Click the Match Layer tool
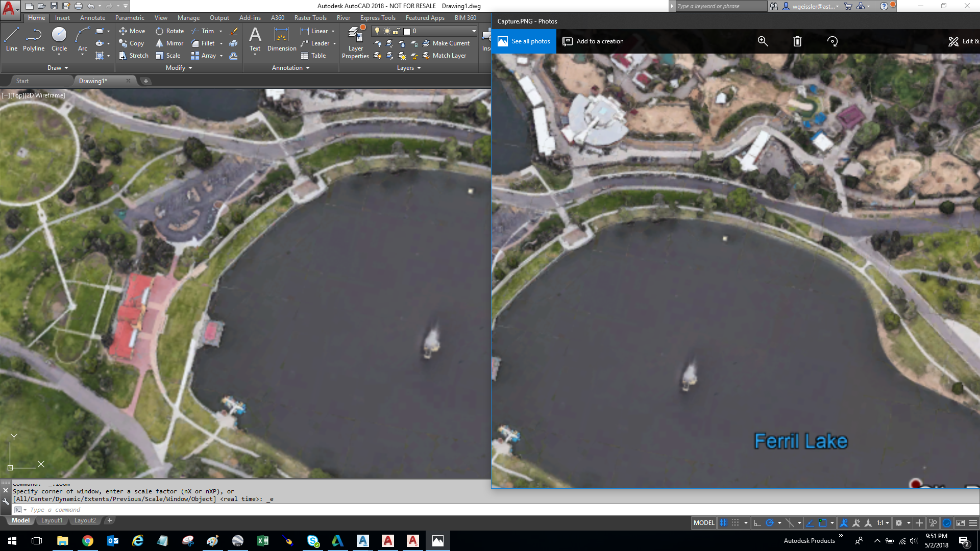The width and height of the screenshot is (980, 551). [445, 56]
